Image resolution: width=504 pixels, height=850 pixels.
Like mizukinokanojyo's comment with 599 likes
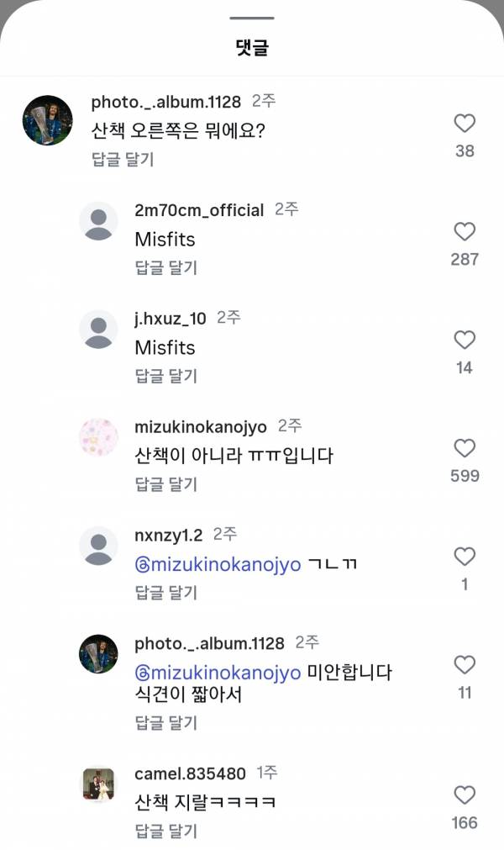[465, 448]
